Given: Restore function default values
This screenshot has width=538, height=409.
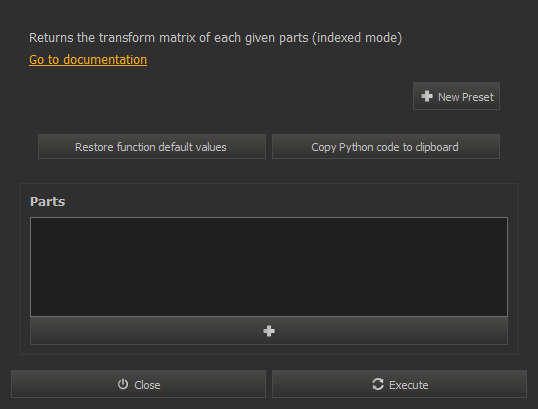Looking at the screenshot, I should click(x=152, y=147).
